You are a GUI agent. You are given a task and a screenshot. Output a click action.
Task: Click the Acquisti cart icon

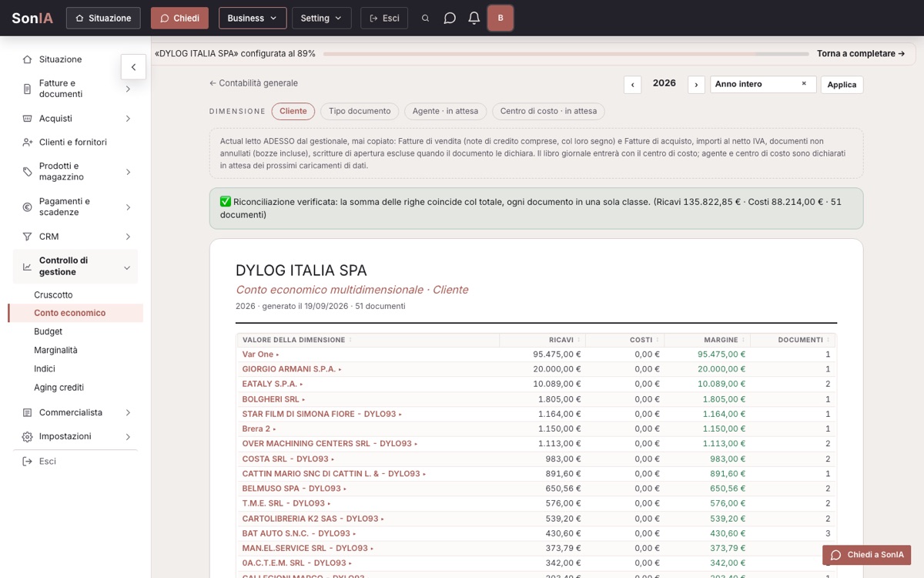tap(28, 119)
